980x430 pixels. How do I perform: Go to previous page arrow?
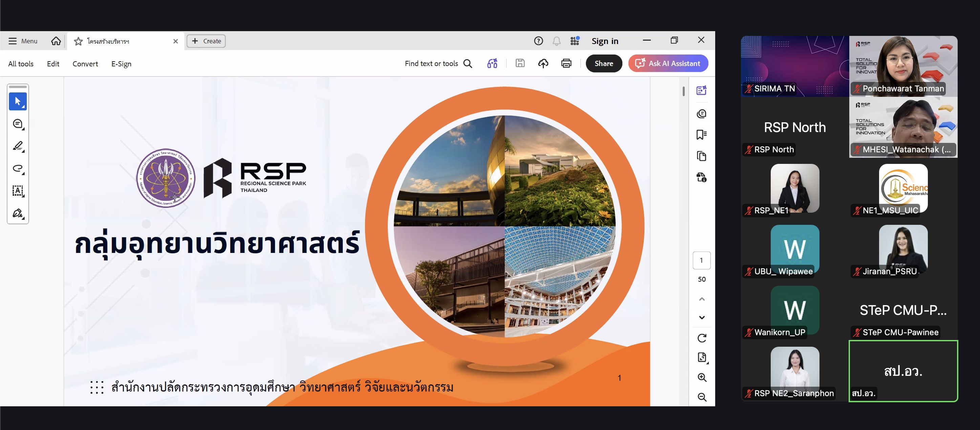702,299
